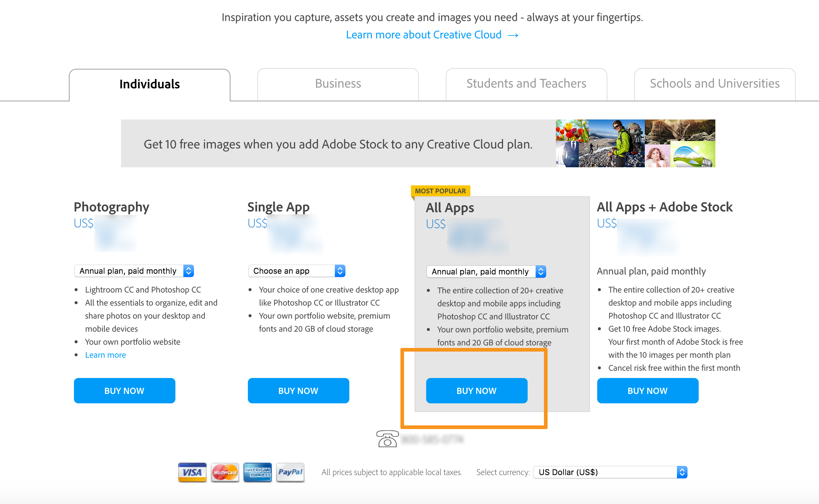Screen dimensions: 819x504
Task: Open the Schools and Universities tab
Action: tap(714, 83)
